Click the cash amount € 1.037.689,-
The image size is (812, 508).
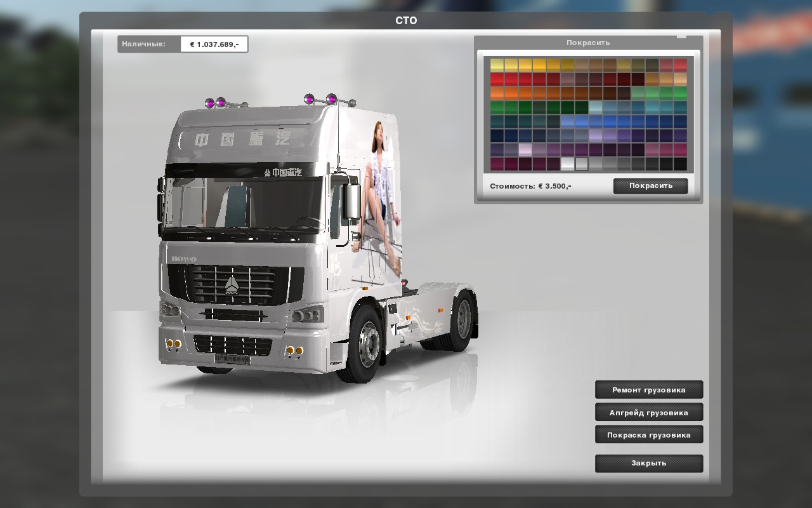tap(214, 44)
